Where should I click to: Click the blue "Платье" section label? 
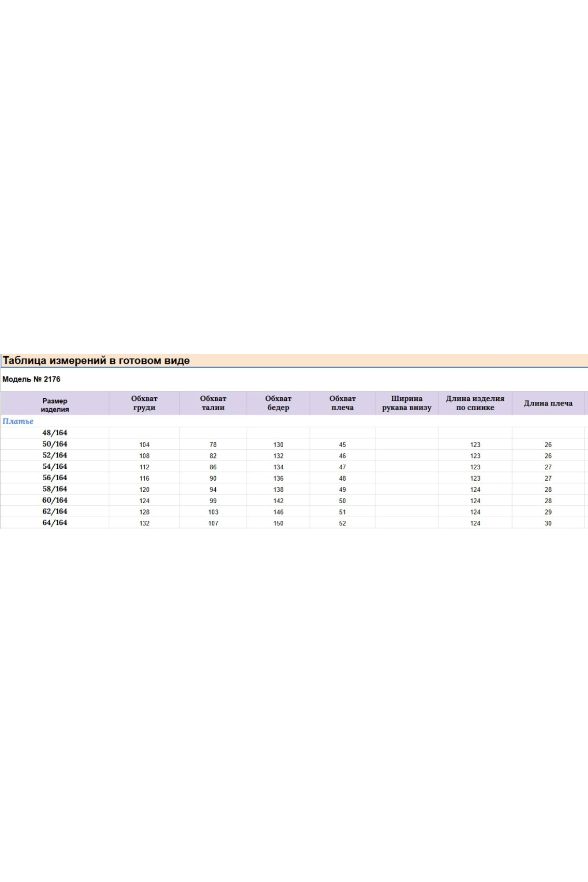(x=18, y=421)
